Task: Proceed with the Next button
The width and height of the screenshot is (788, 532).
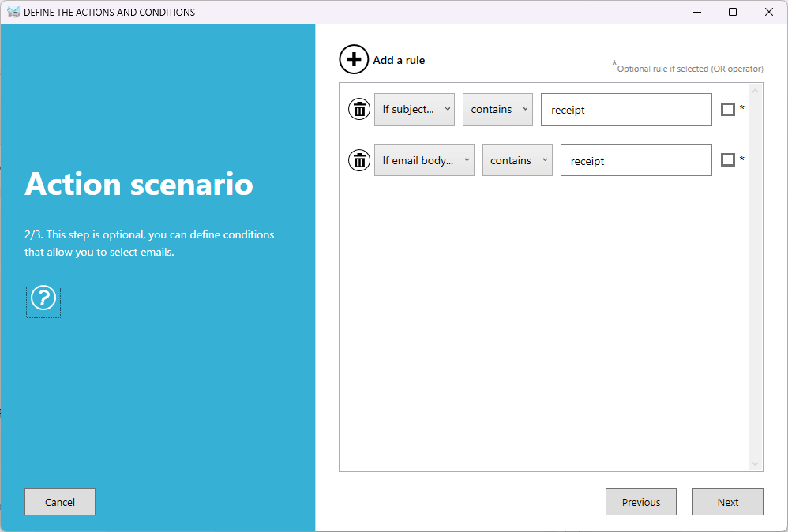Action: pos(728,502)
